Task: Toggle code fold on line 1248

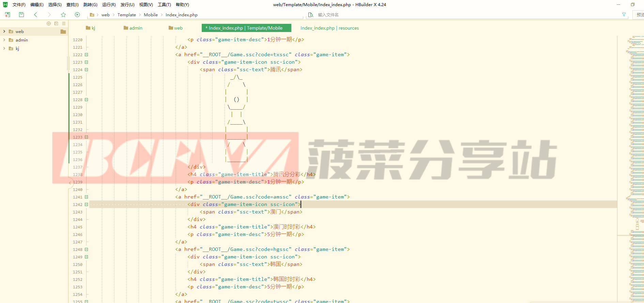Action: [87, 250]
